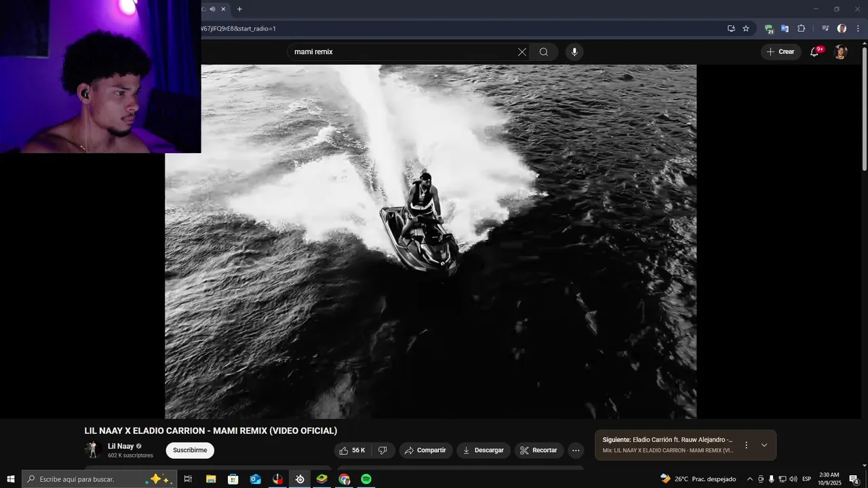Expand the Siguiente mix playlist chevron
The height and width of the screenshot is (488, 868).
(764, 445)
